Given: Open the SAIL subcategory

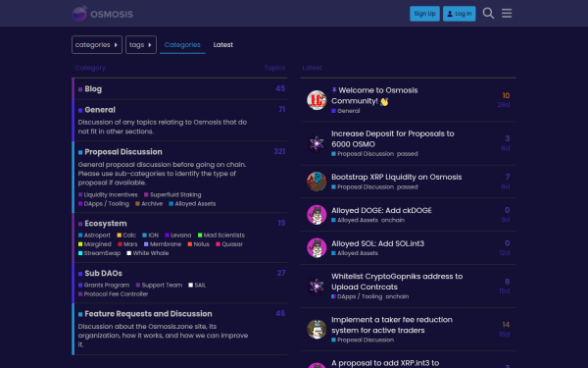Looking at the screenshot, I should coord(197,286).
